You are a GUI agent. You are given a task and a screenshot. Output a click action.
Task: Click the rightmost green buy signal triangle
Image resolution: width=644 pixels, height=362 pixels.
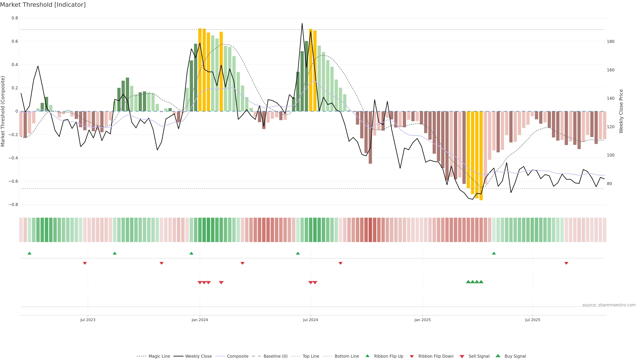click(x=481, y=282)
